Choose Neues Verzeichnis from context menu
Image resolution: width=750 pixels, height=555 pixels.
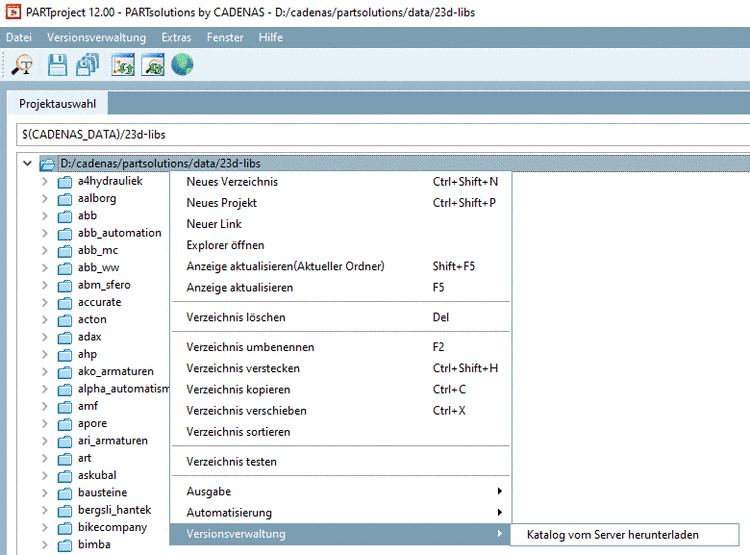tap(341, 182)
